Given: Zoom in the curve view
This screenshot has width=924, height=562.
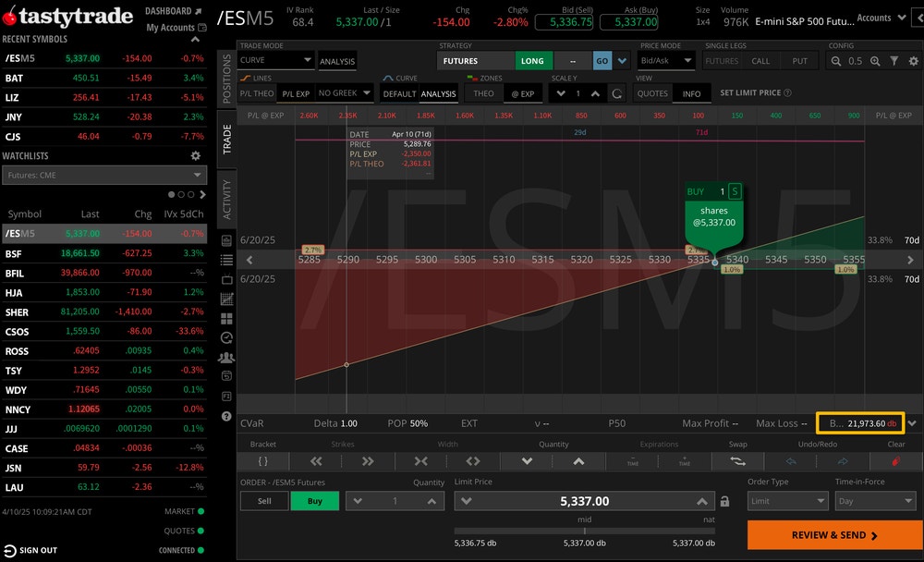Looking at the screenshot, I should coord(875,61).
